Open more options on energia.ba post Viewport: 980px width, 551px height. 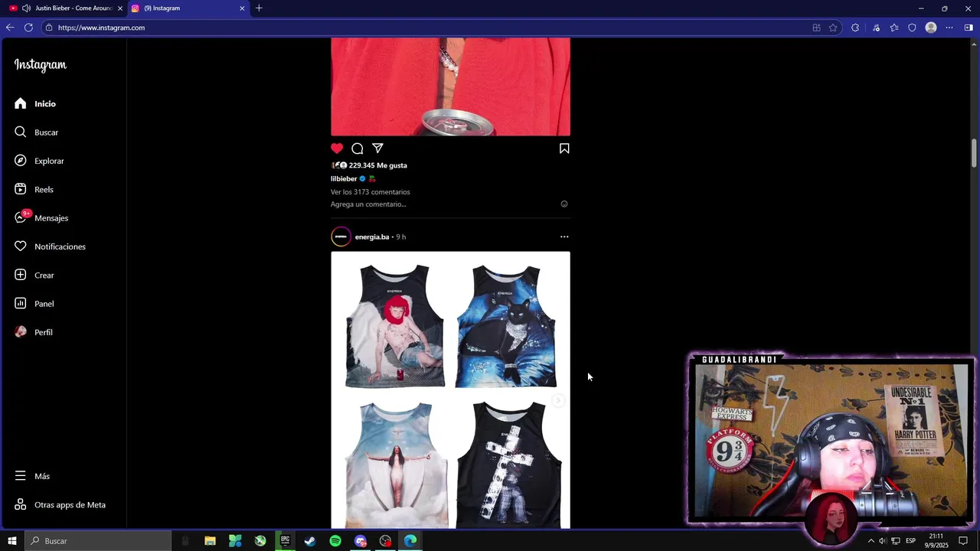pos(564,236)
